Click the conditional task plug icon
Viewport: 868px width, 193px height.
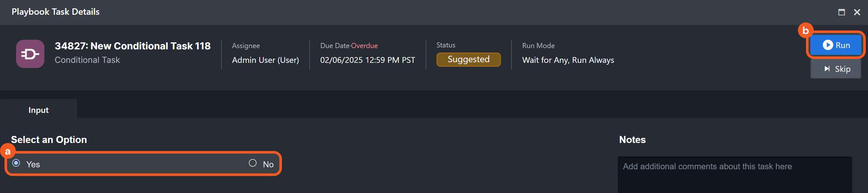(30, 54)
